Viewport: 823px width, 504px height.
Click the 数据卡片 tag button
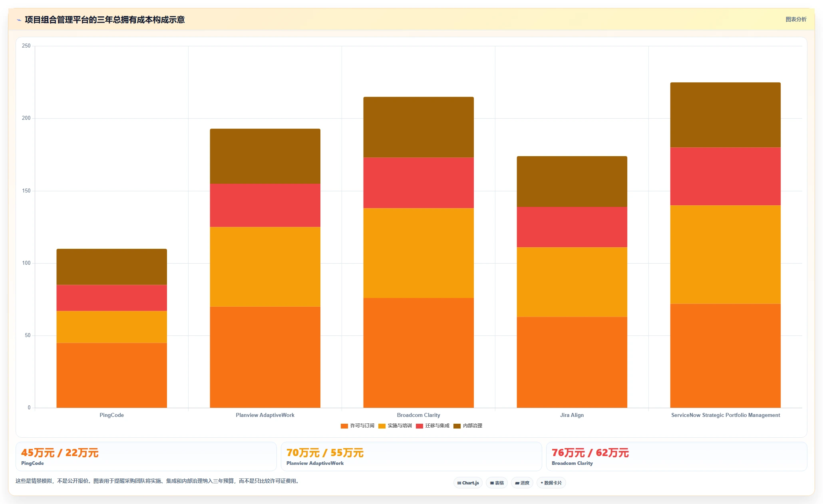tap(551, 483)
